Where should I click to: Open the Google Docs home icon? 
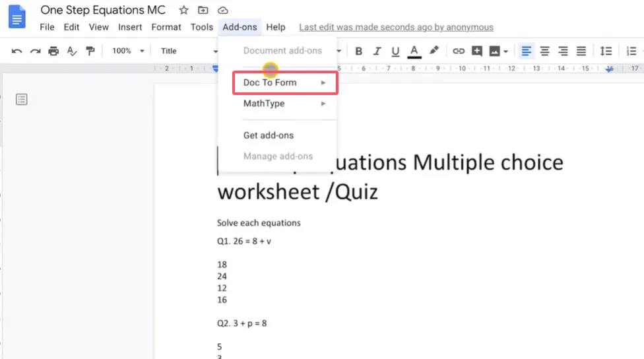[16, 17]
